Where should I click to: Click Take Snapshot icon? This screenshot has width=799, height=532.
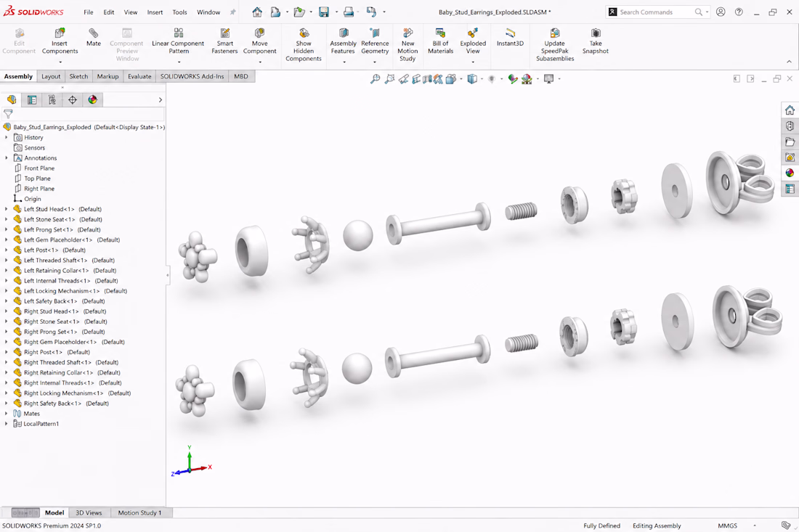595,41
